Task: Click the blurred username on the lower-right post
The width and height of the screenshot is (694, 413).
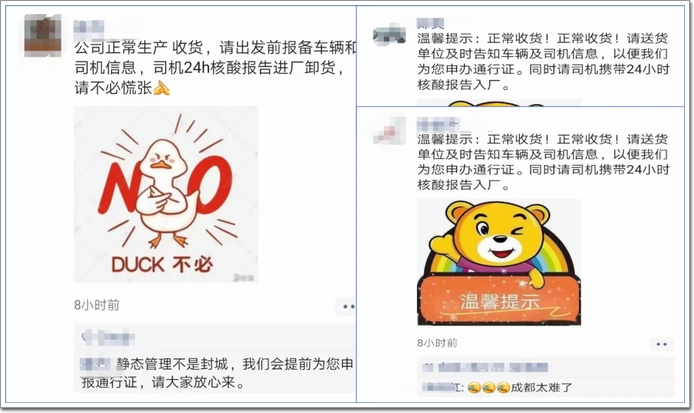Action: tap(438, 124)
